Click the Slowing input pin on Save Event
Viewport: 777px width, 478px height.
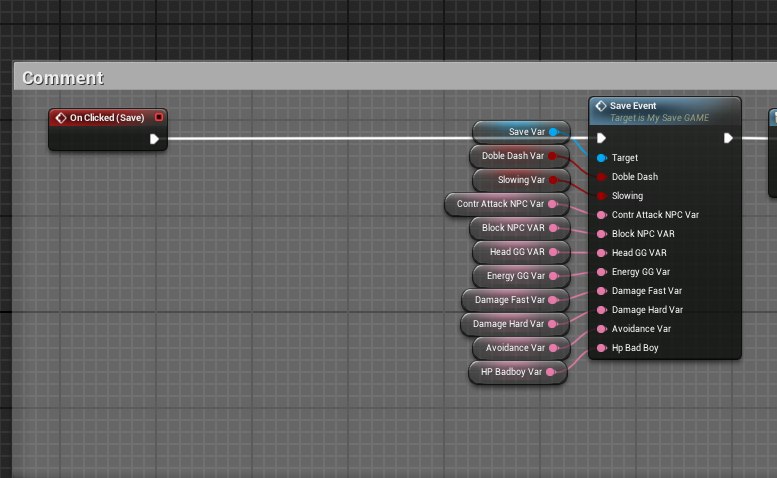click(x=601, y=196)
